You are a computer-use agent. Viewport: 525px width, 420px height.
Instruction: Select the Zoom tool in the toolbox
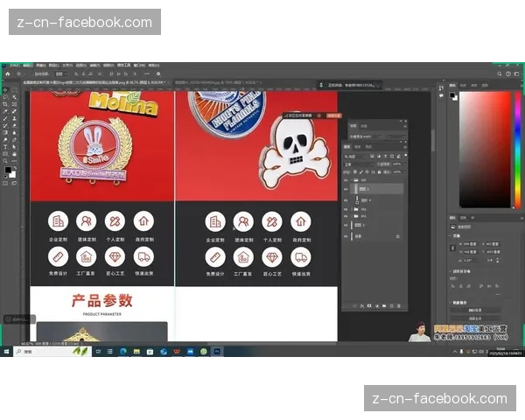[6, 161]
